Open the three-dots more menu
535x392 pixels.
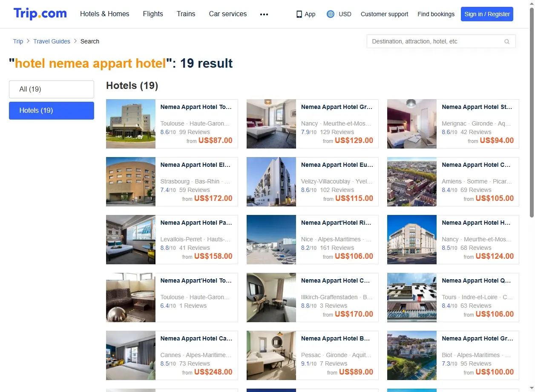tap(264, 14)
